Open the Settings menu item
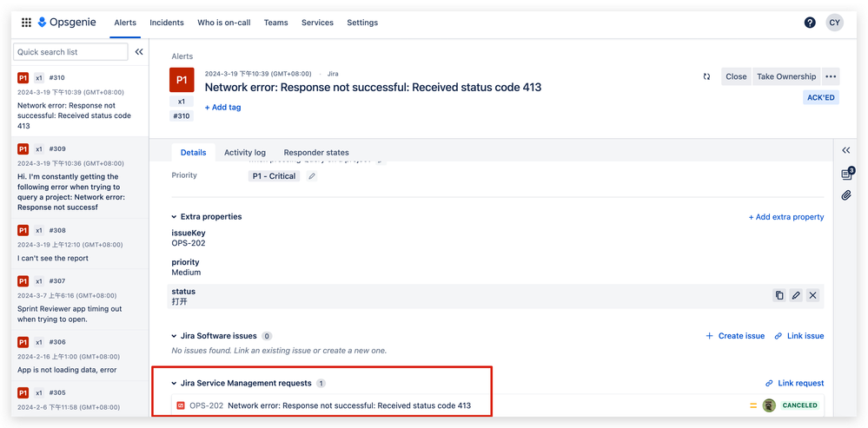868x428 pixels. click(x=362, y=23)
